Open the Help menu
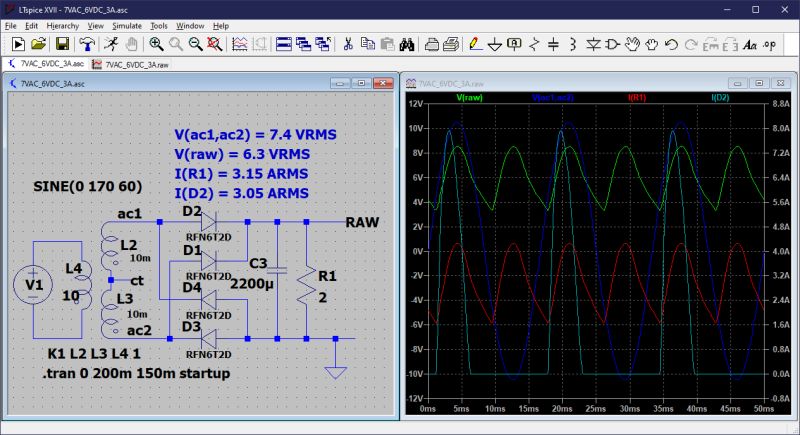The image size is (800, 435). pos(221,25)
